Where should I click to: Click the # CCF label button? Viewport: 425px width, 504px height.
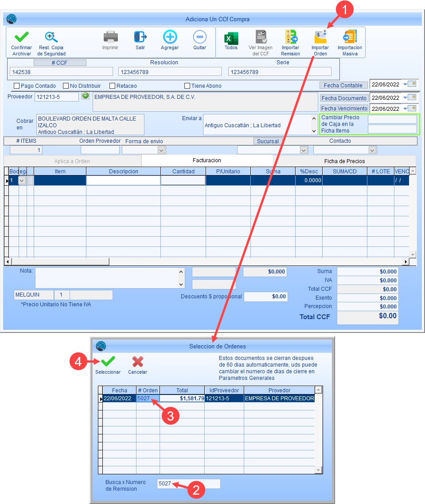pyautogui.click(x=60, y=63)
